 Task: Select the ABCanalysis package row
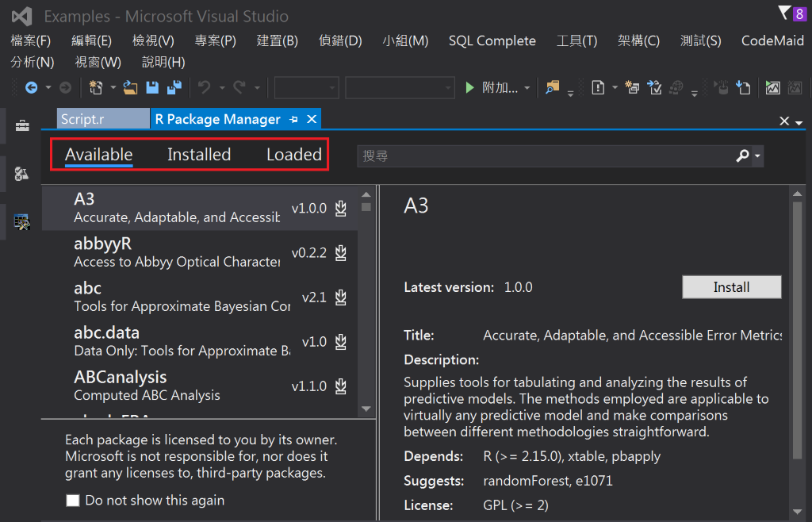(x=200, y=386)
